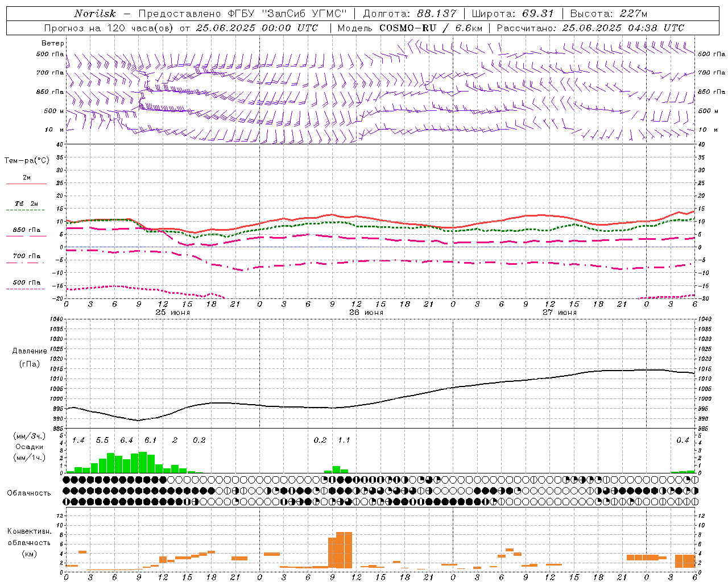Viewport: 728px width, 582px height.
Task: Click the red '2м' temperature legend line
Action: [x=26, y=184]
